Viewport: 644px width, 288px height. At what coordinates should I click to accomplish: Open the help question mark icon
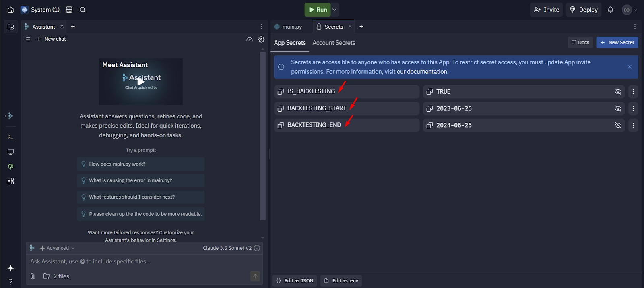click(11, 282)
